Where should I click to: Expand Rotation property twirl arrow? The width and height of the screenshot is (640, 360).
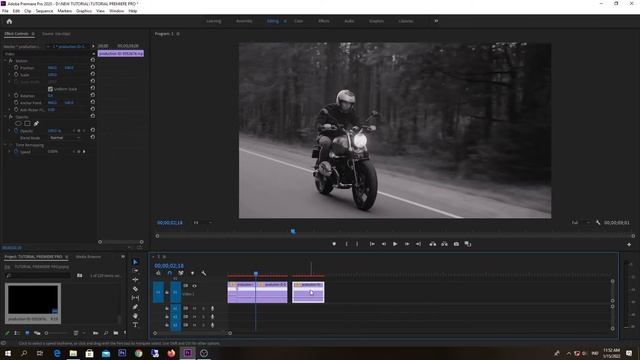coord(9,96)
